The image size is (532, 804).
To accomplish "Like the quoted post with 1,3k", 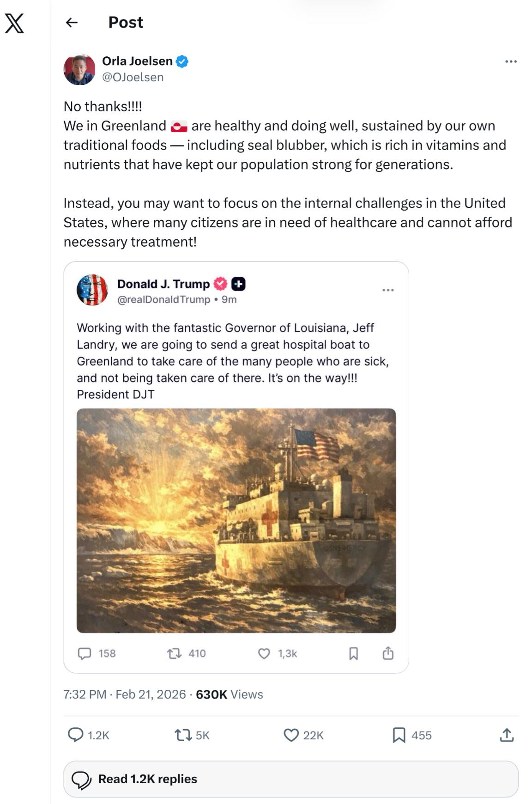I will click(264, 653).
